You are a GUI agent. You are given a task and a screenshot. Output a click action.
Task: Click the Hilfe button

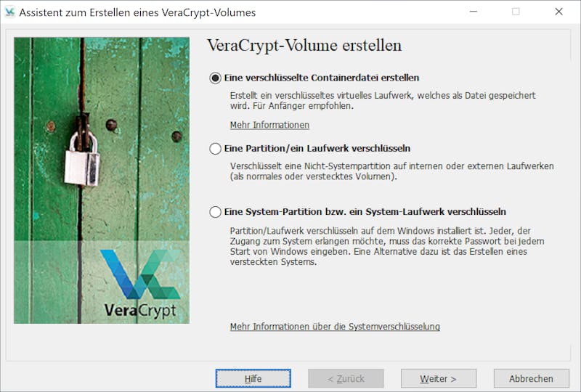coord(253,378)
